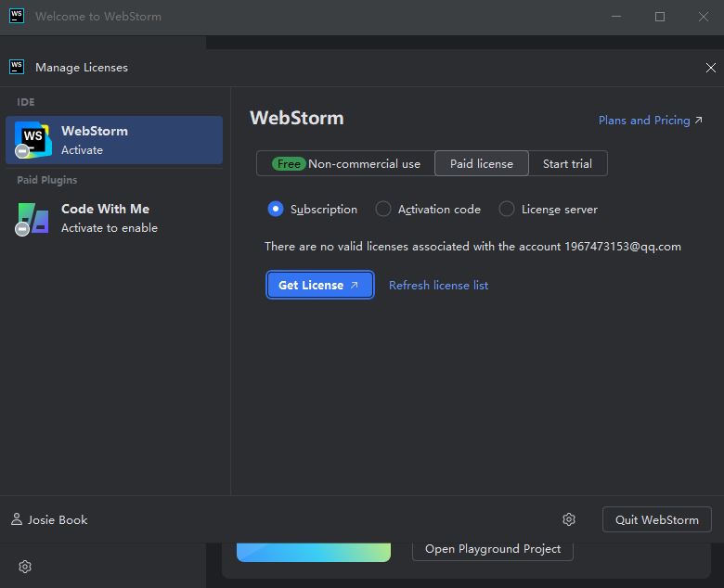Click the Get License button
This screenshot has height=588, width=724.
pos(319,285)
